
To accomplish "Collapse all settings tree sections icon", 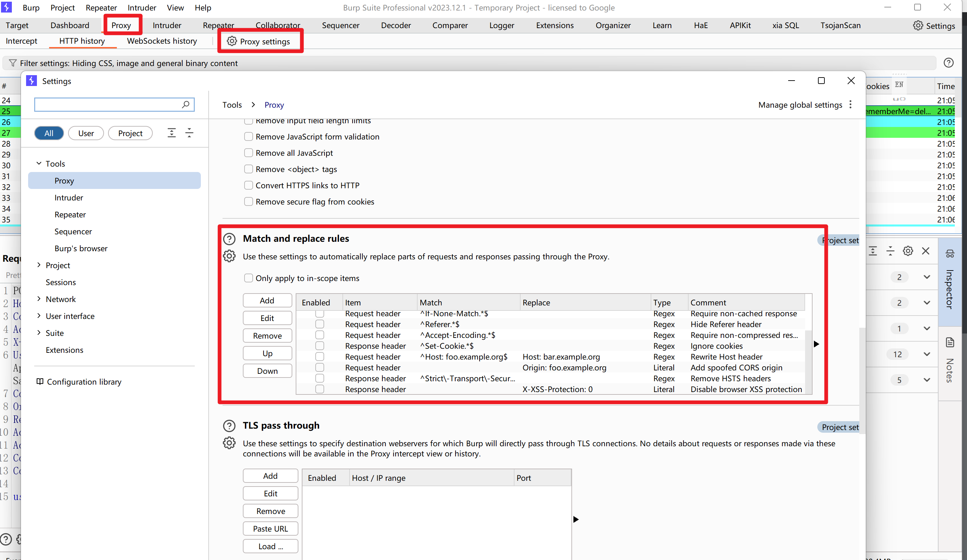I will click(189, 133).
